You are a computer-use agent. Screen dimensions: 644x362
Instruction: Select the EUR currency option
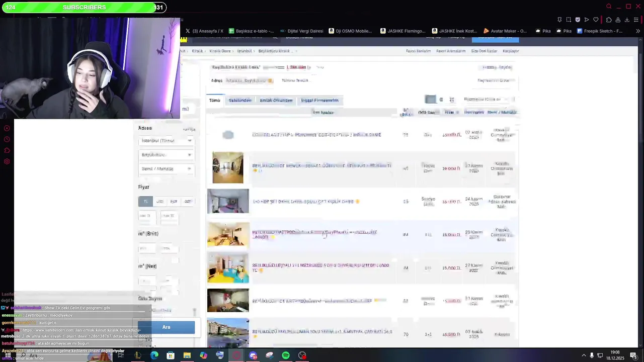(x=174, y=202)
